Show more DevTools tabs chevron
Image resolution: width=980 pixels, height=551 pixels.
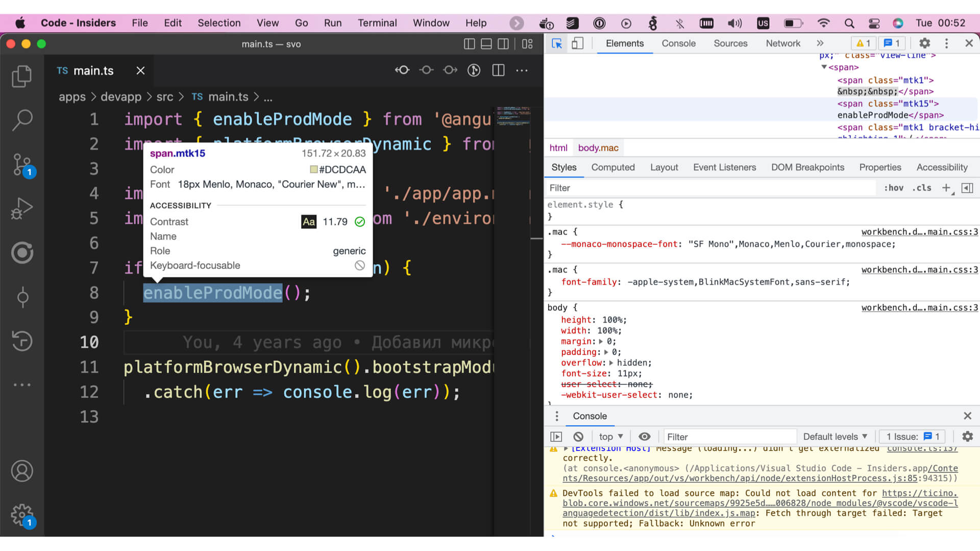pyautogui.click(x=820, y=43)
